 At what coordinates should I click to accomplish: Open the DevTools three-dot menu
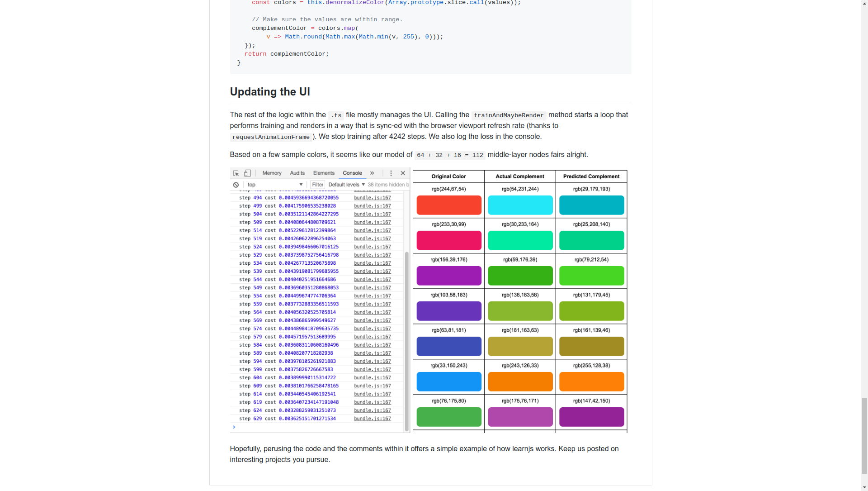pos(391,173)
